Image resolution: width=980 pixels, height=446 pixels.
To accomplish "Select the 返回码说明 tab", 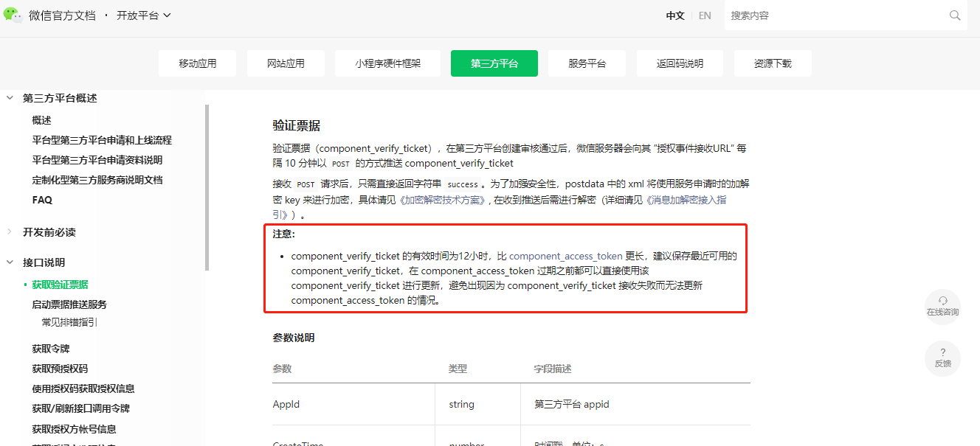I will [680, 63].
